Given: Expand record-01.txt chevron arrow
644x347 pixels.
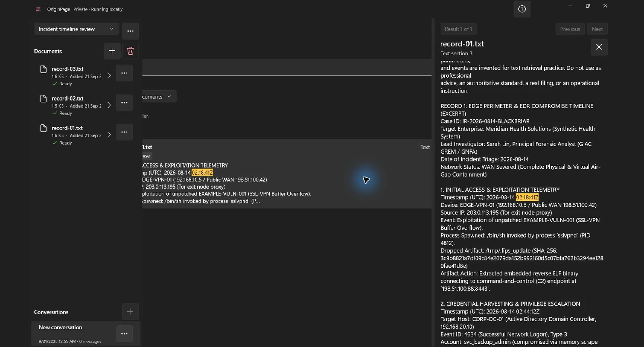Looking at the screenshot, I should (x=109, y=134).
